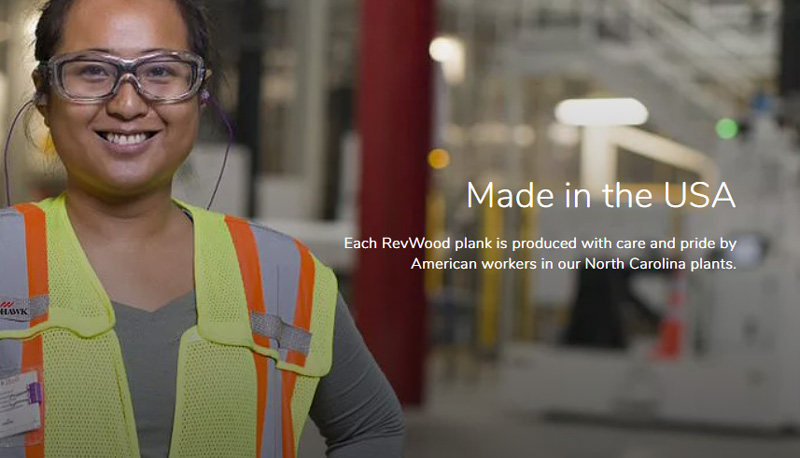Click the Mohawk logo on the vest

pyautogui.click(x=14, y=310)
